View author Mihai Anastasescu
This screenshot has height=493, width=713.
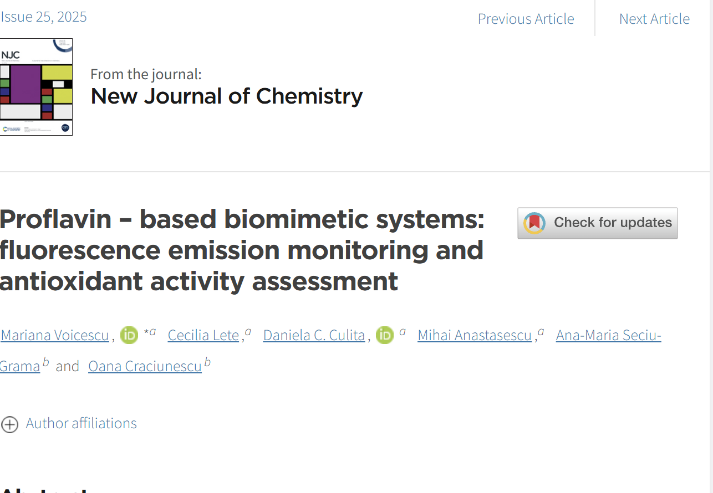point(475,335)
